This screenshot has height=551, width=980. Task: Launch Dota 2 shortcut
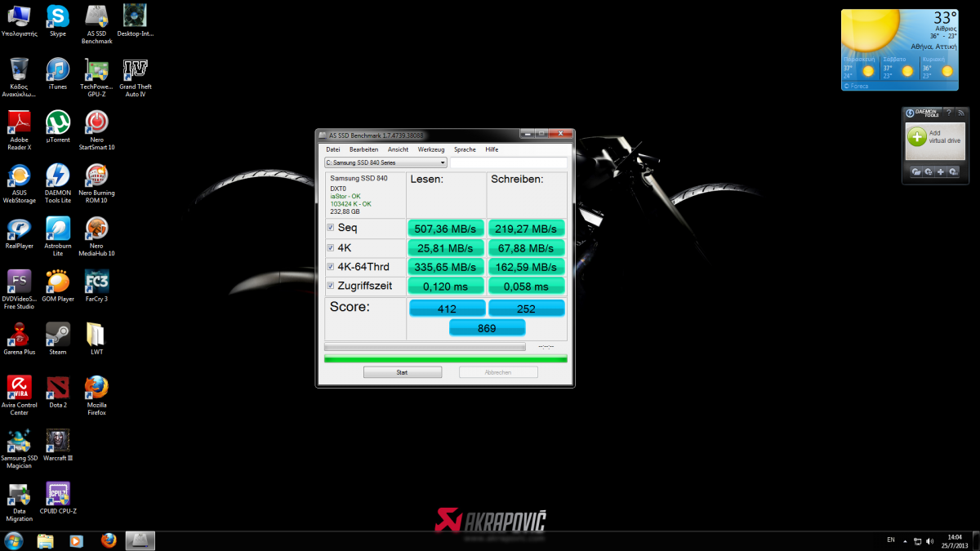(x=57, y=392)
